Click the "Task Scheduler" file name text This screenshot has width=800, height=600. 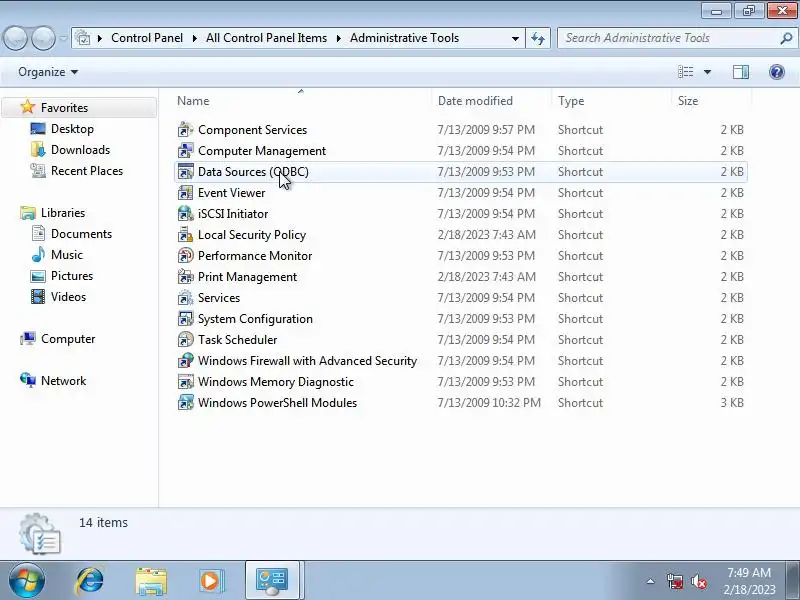coord(237,339)
